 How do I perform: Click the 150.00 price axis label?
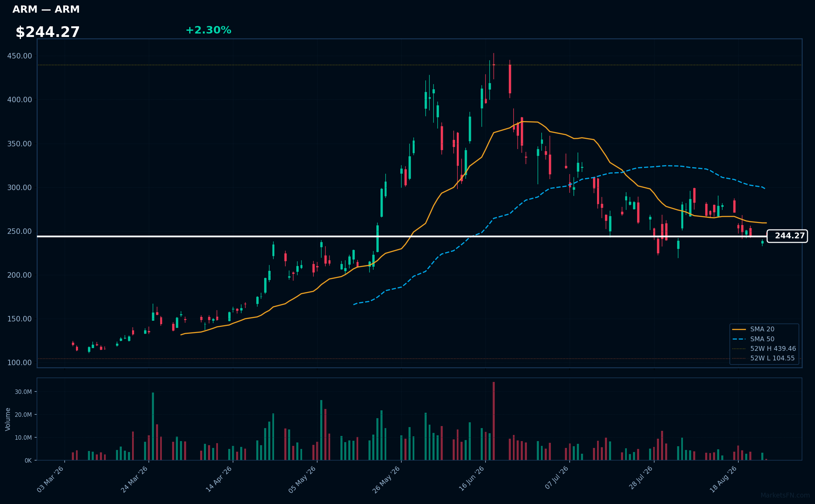coord(20,319)
